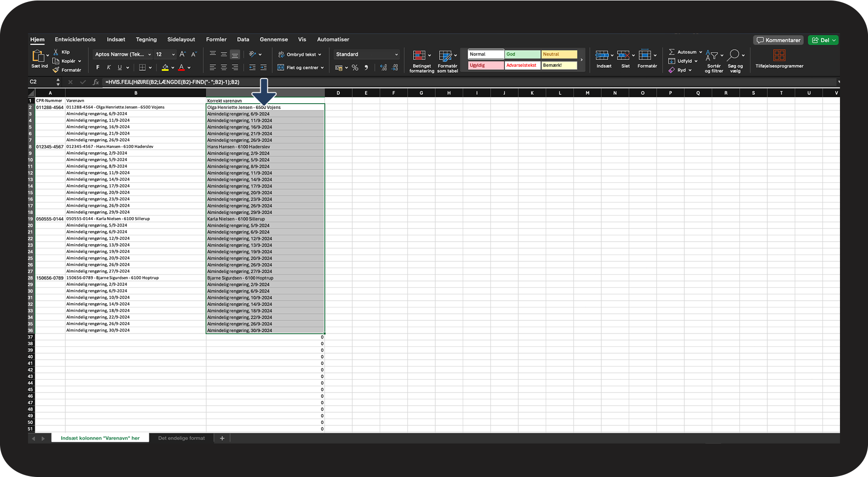
Task: Select the Formatér format painter brush
Action: [x=56, y=70]
